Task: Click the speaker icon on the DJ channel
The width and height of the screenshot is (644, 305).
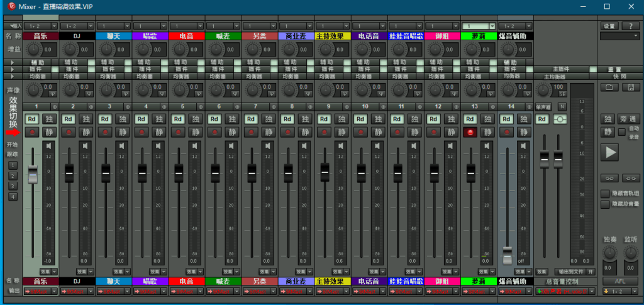Action: [86, 146]
